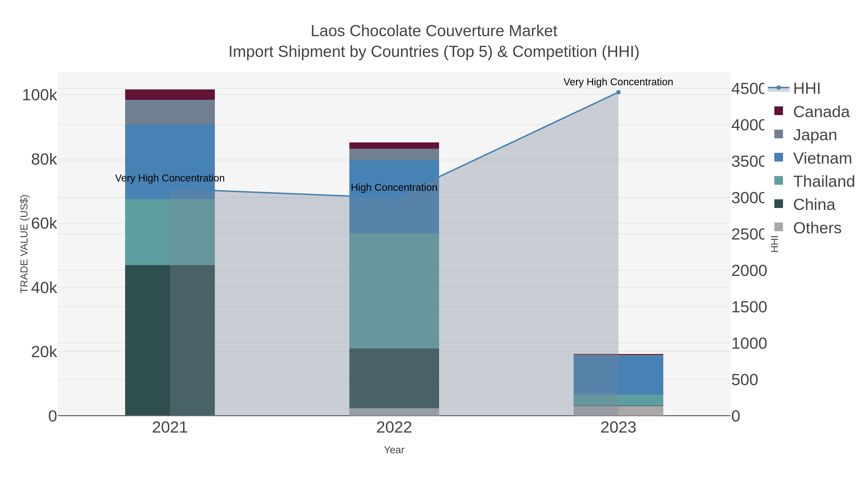Click the Japan segment of the 2022 bar
The image size is (868, 488).
click(x=394, y=154)
